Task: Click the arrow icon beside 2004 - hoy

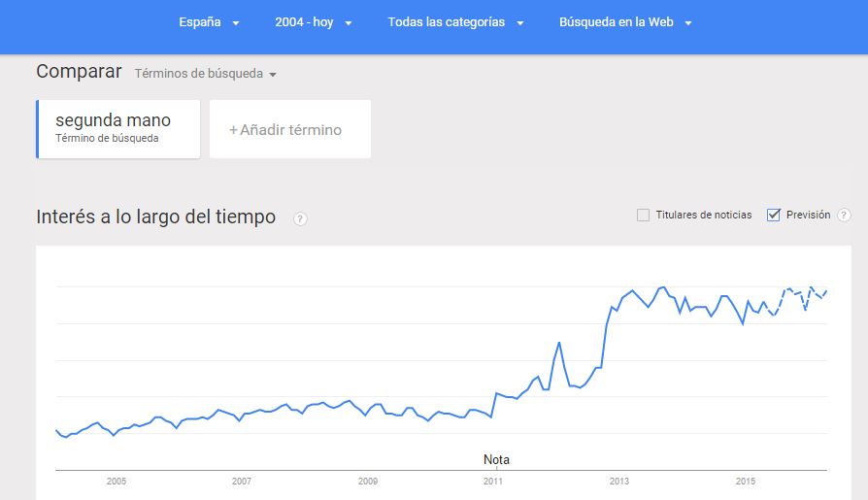Action: click(x=349, y=23)
